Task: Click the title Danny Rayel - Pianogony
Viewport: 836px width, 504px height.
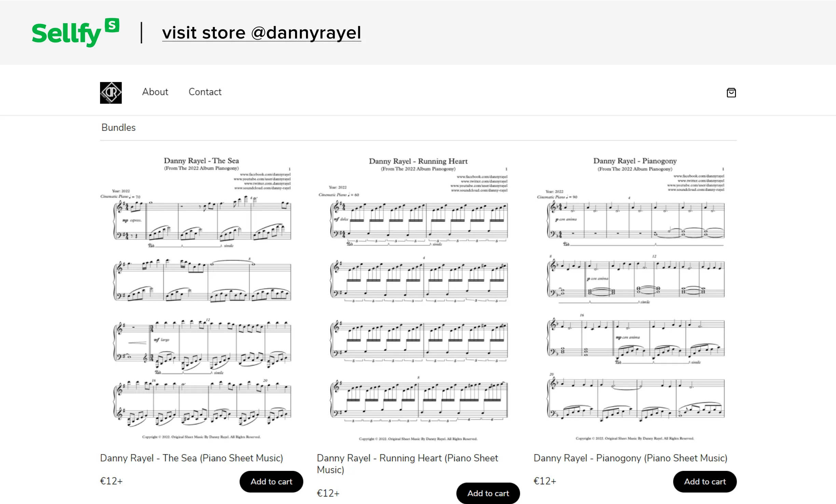Action: tap(630, 458)
